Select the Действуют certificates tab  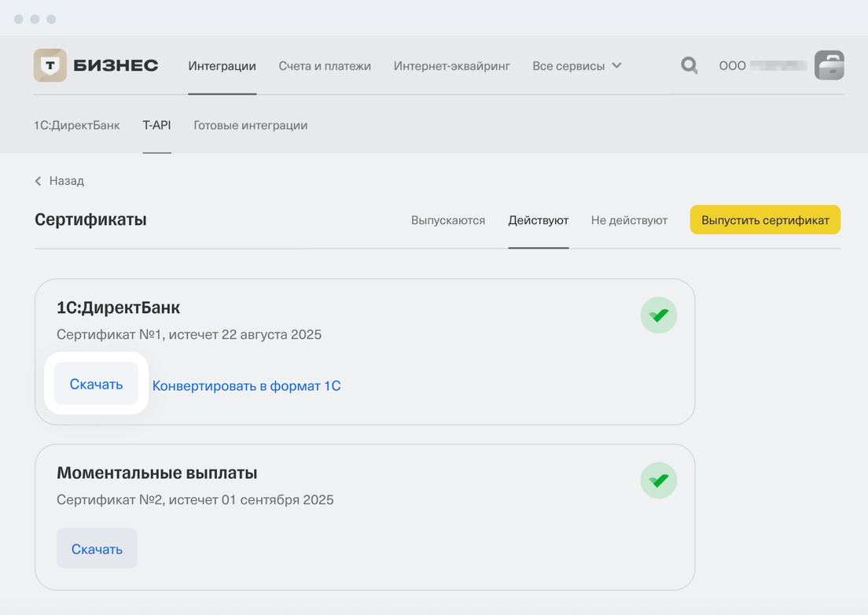(538, 220)
